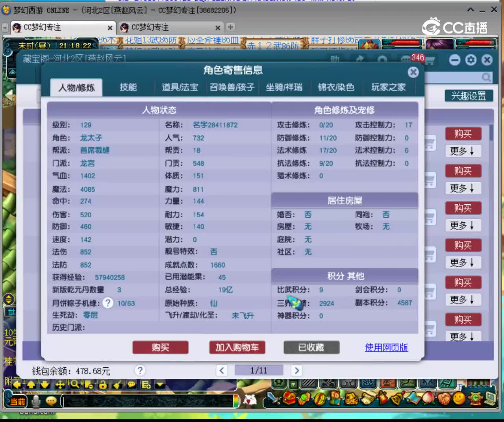This screenshot has height=422, width=504.
Task: Open the treasure chest icon in bottom bar
Action: (289, 398)
